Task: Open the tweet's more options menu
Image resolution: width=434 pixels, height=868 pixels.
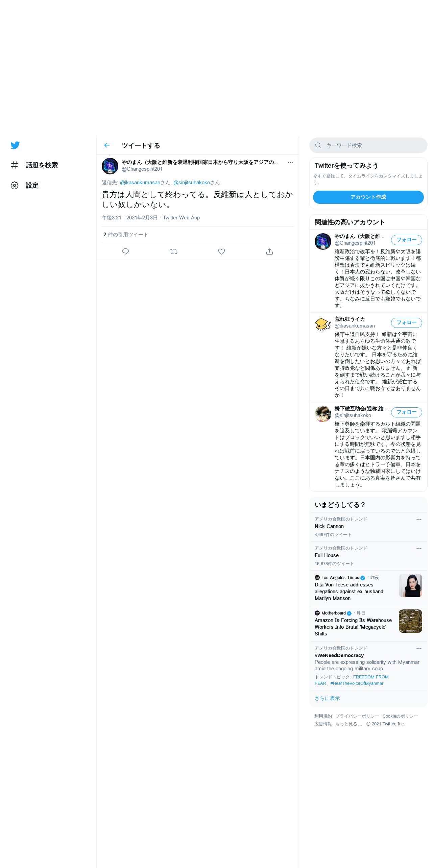Action: 290,162
